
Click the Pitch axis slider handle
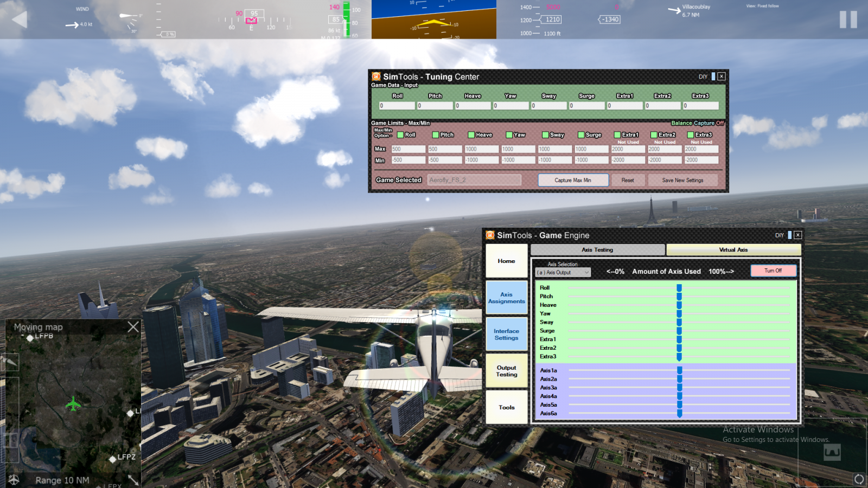[x=679, y=297]
